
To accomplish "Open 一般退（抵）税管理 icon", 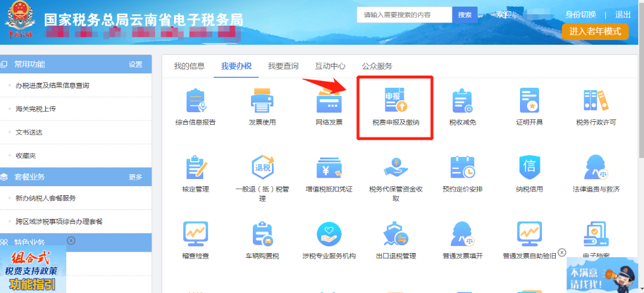I will 262,167.
